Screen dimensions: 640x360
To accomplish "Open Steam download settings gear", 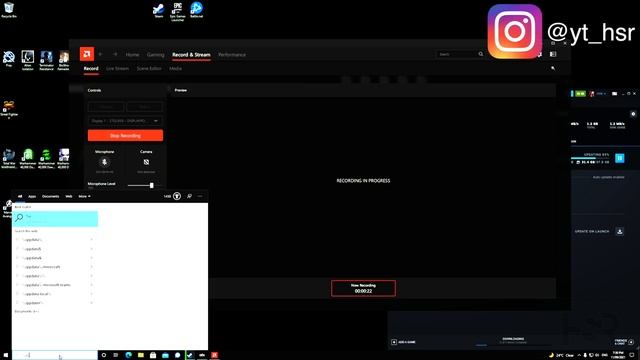I will [x=633, y=114].
